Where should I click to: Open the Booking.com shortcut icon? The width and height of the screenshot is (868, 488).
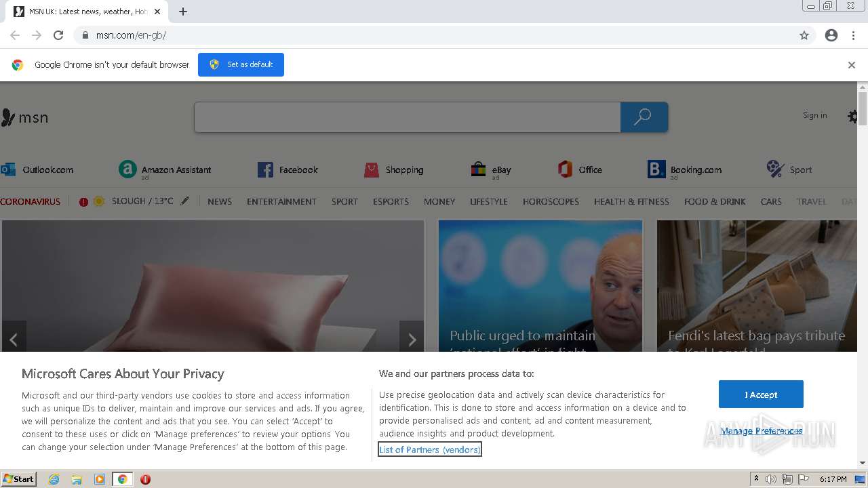click(656, 169)
